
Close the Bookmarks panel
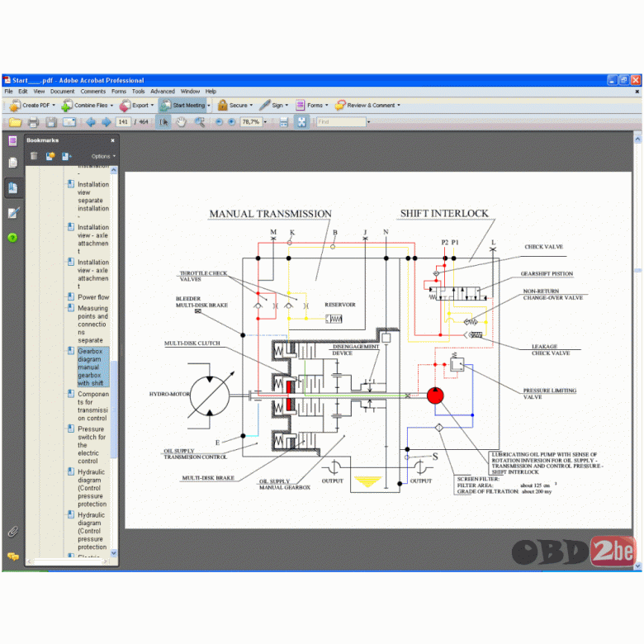pyautogui.click(x=112, y=140)
